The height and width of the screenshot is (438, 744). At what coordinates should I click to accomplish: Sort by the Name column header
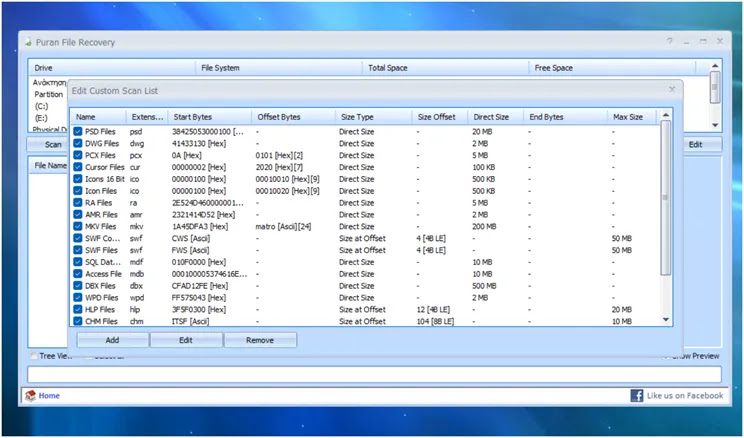[99, 117]
